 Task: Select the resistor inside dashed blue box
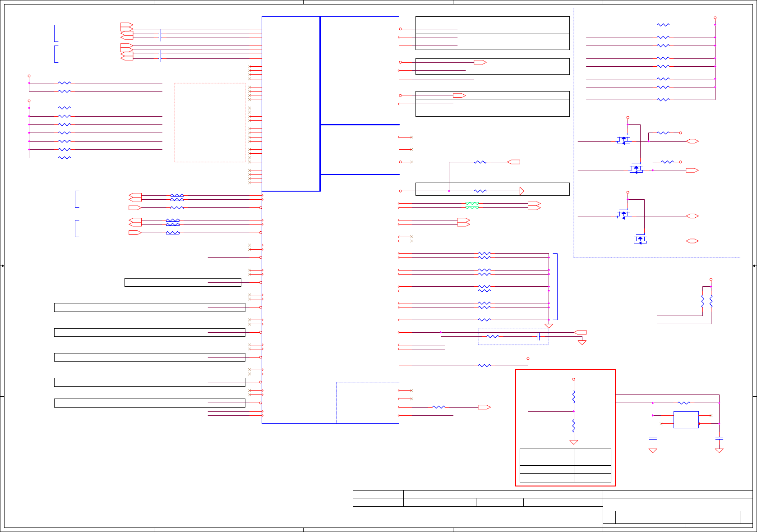pos(493,336)
